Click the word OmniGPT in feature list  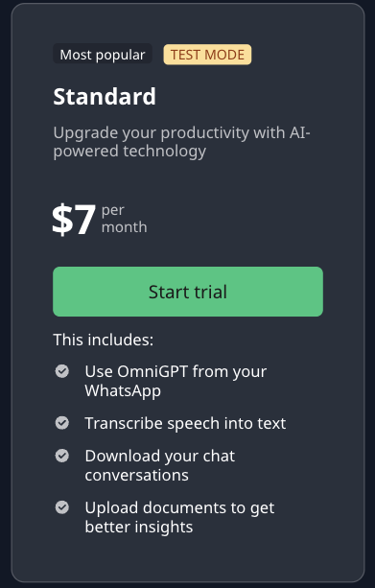click(152, 371)
